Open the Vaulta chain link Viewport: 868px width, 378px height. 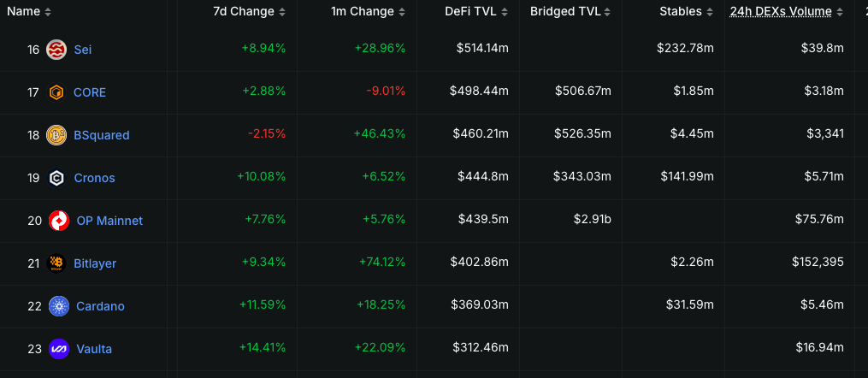[x=94, y=349]
